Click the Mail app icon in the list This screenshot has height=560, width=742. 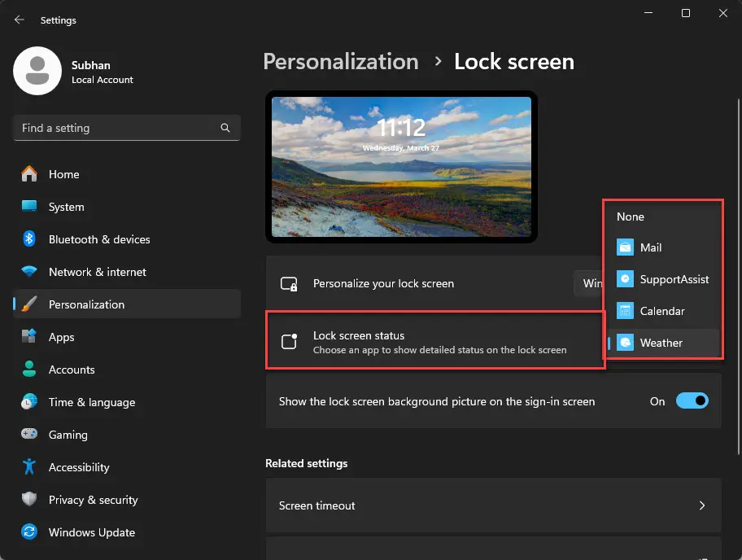pos(625,247)
